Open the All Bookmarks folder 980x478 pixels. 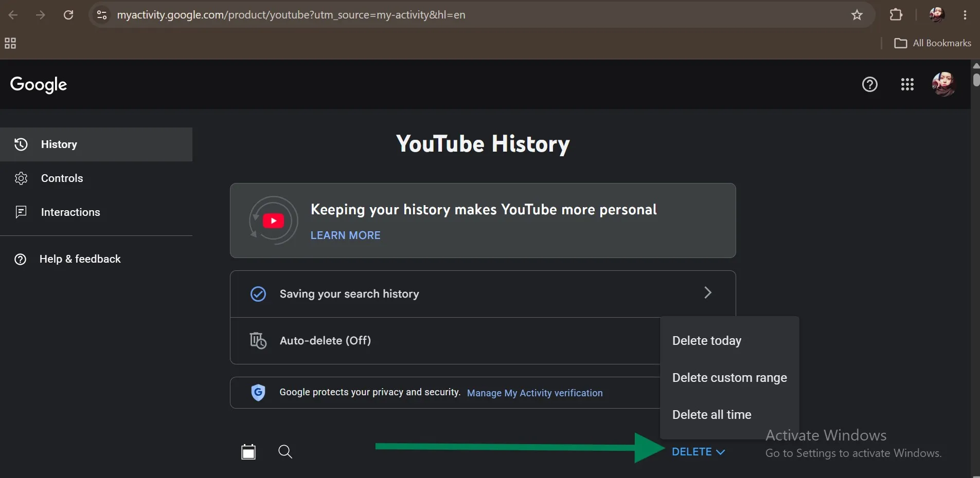pos(933,43)
